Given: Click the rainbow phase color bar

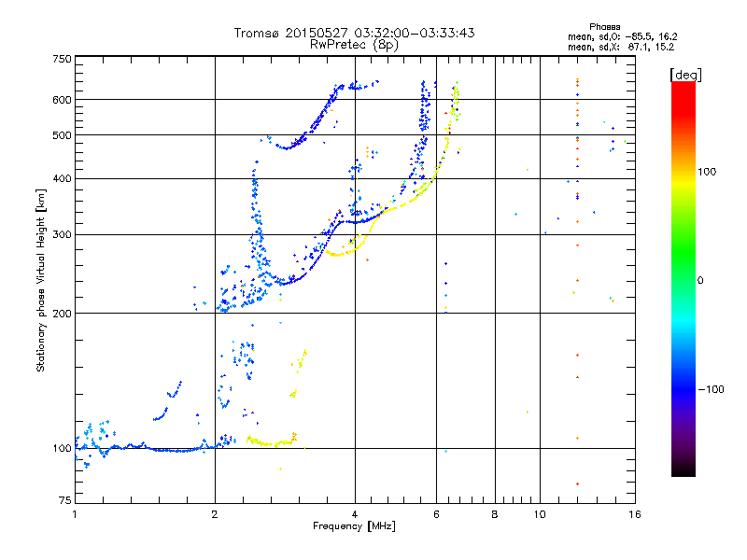Looking at the screenshot, I should point(684,279).
